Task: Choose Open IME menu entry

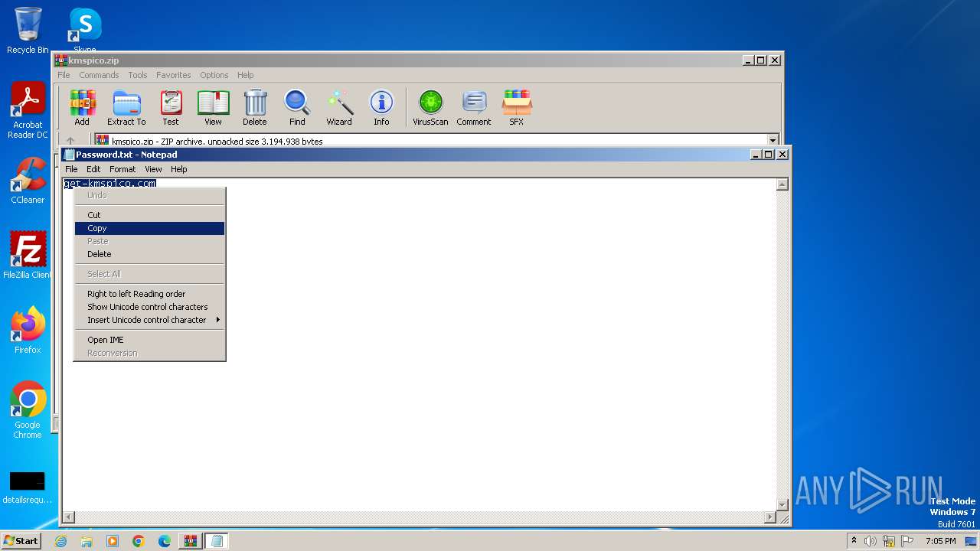Action: point(149,340)
